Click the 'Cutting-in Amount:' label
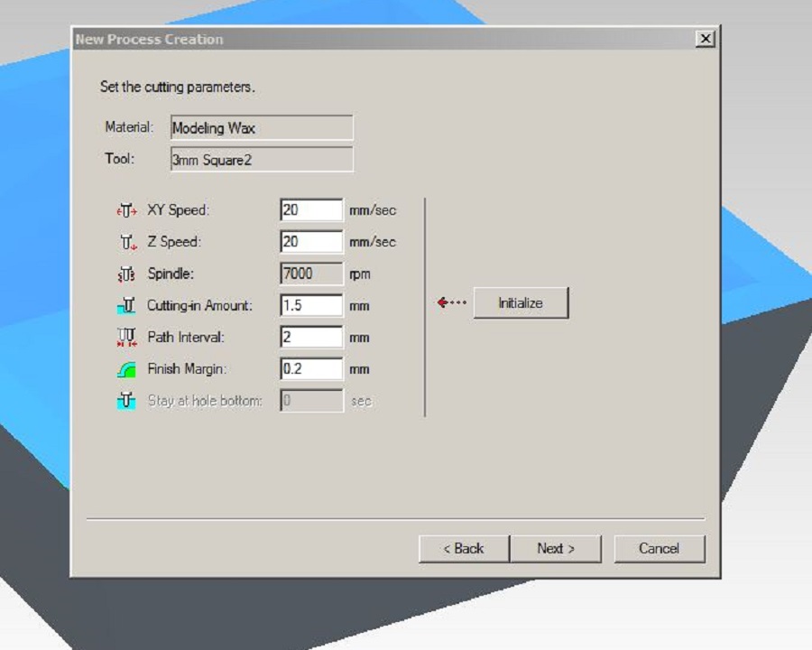 coord(199,305)
